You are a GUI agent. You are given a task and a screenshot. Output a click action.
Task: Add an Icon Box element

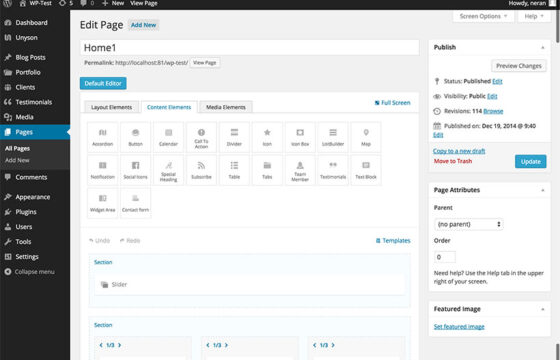[300, 138]
